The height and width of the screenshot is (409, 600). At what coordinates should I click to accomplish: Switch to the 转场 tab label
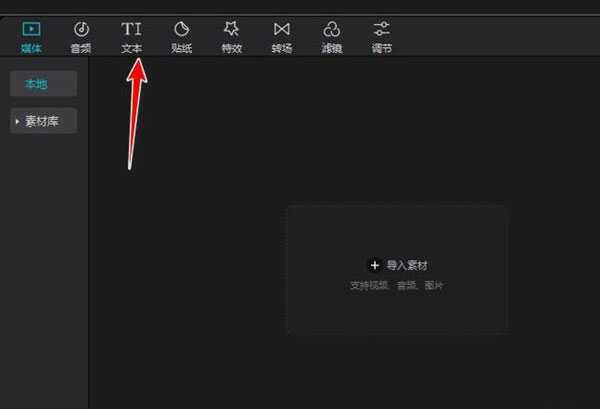(x=282, y=49)
